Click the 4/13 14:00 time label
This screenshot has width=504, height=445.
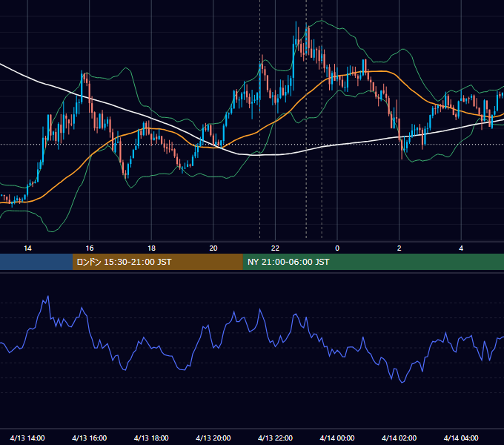[27, 438]
